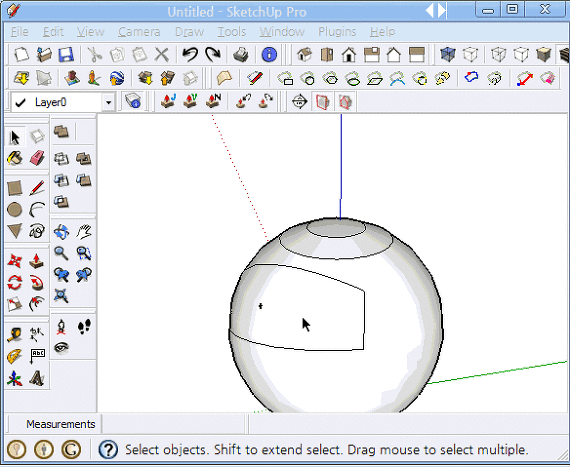The width and height of the screenshot is (570, 468).
Task: Click the Model Info blue button
Action: [269, 55]
